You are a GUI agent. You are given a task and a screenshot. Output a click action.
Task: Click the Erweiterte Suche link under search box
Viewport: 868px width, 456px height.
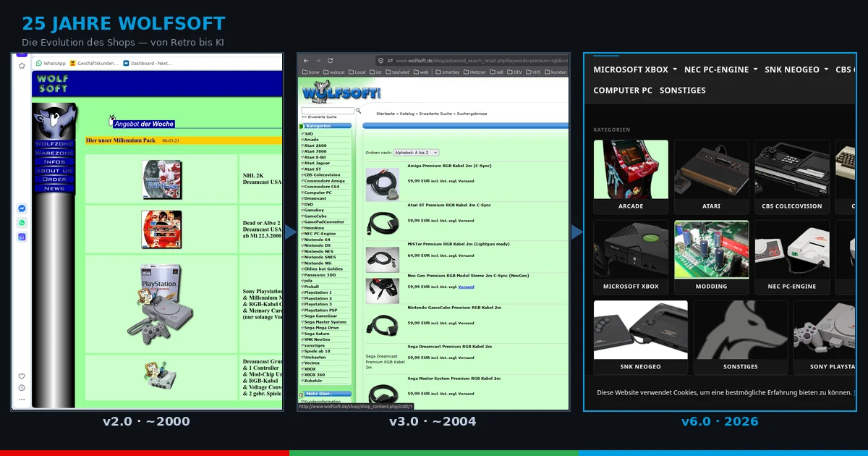319,117
